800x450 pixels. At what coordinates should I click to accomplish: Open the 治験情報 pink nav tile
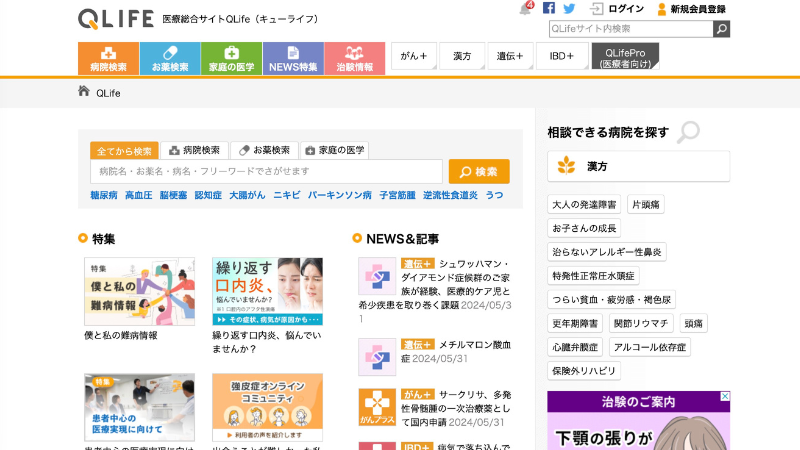click(x=355, y=59)
